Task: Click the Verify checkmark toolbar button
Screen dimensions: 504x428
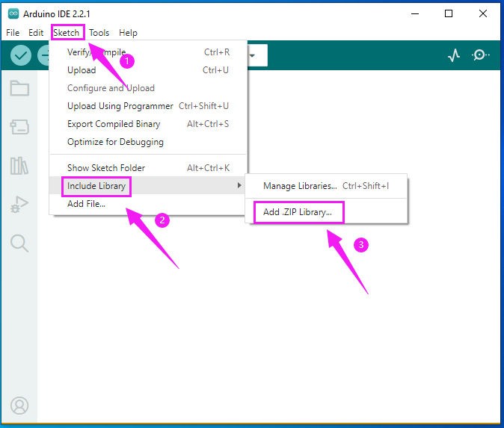Action: click(21, 55)
